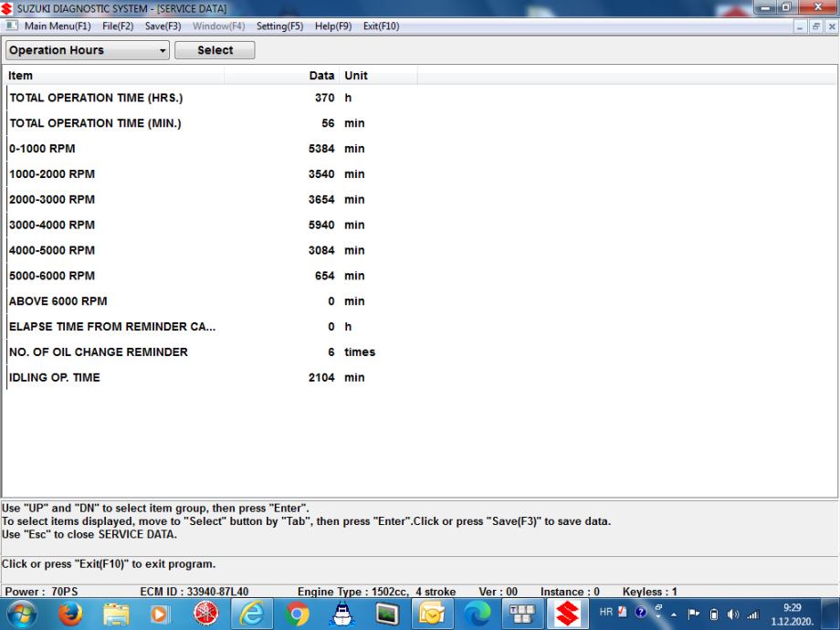Minimize the inner SERVICE DATA window
This screenshot has height=630, width=840.
(x=799, y=26)
